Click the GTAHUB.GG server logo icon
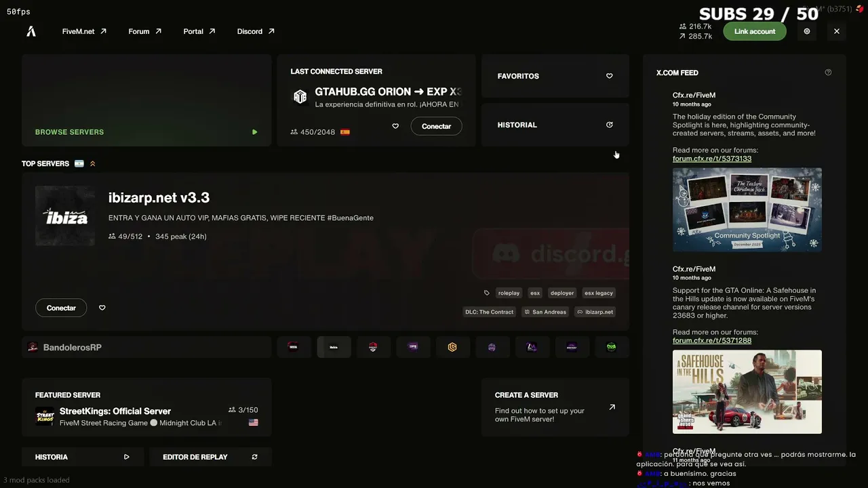868x488 pixels. [300, 96]
